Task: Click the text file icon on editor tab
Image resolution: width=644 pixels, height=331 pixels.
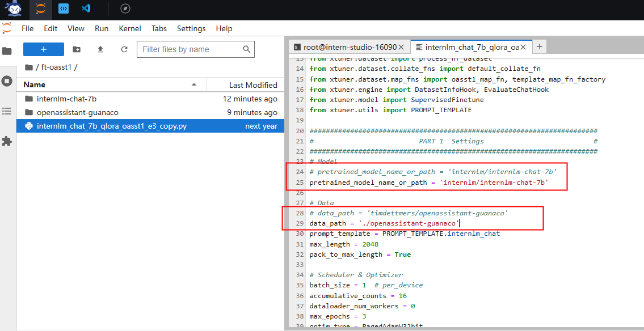Action: [419, 47]
